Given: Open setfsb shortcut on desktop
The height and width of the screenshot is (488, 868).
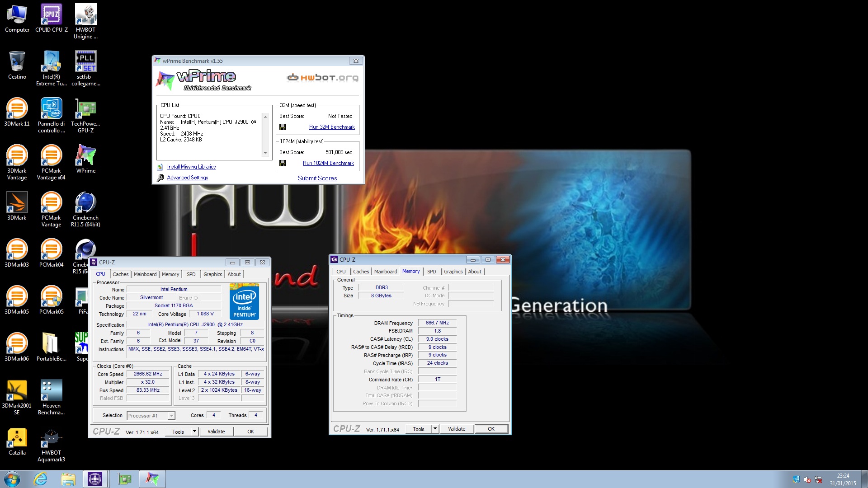Looking at the screenshot, I should 86,68.
